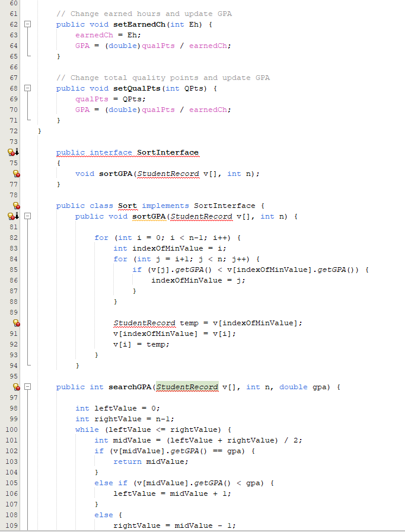The image size is (405, 532).
Task: Collapse the searchGPA method fold
Action: pos(28,387)
